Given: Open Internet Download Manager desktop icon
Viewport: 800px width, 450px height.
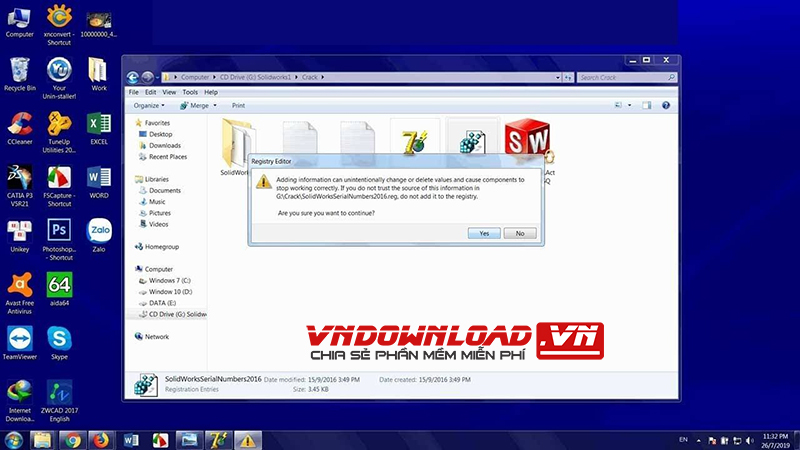Looking at the screenshot, I should pos(20,401).
